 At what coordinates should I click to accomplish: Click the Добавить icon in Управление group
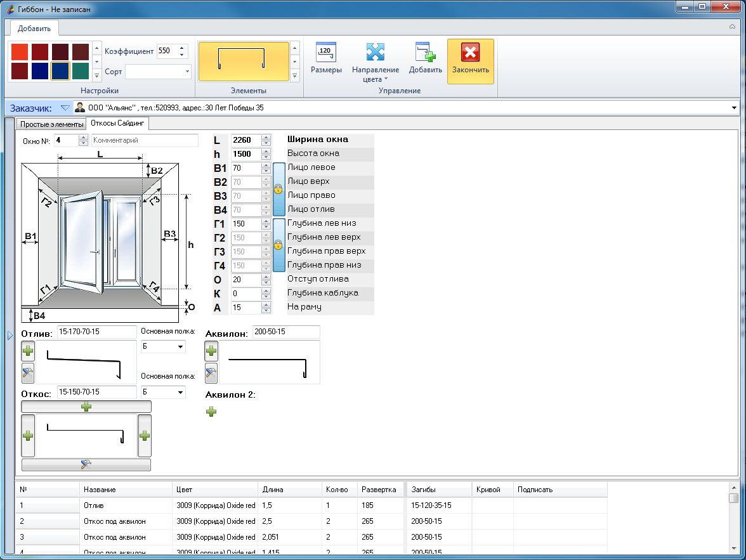(x=425, y=58)
